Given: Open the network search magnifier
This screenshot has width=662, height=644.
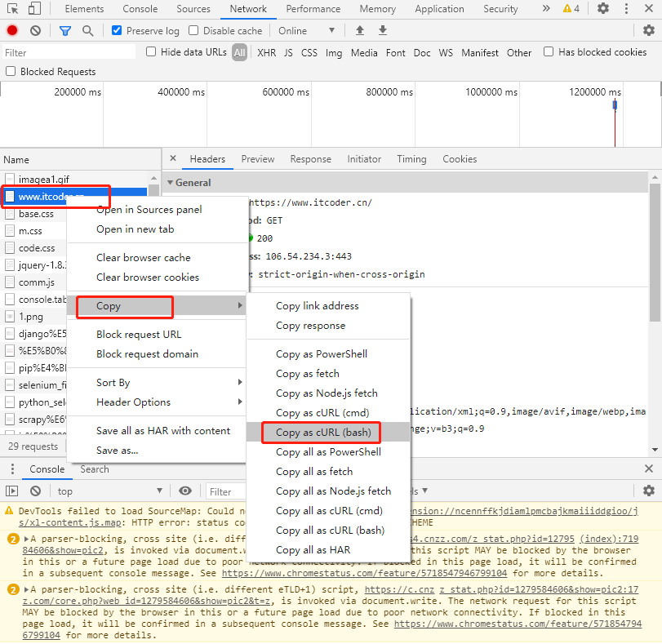Looking at the screenshot, I should coord(87,30).
